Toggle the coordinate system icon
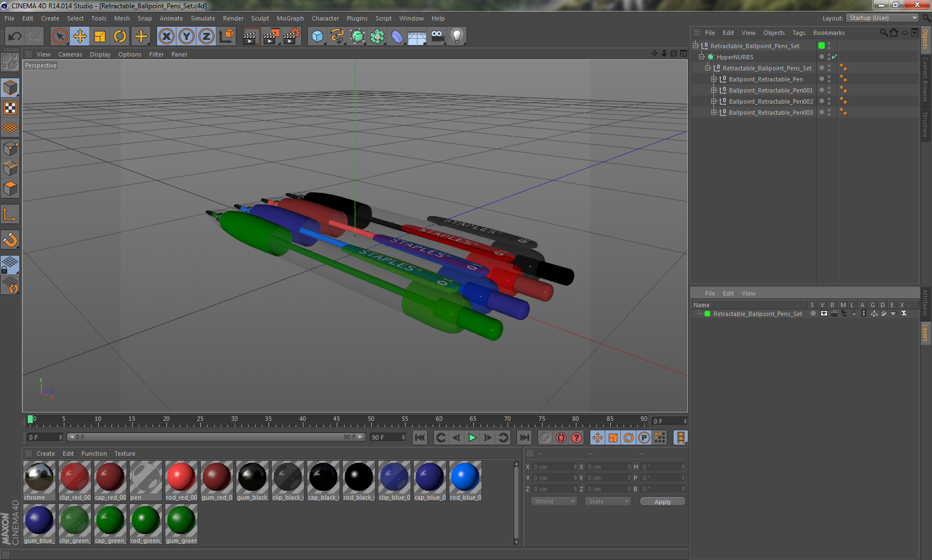The image size is (932, 560). 226,37
